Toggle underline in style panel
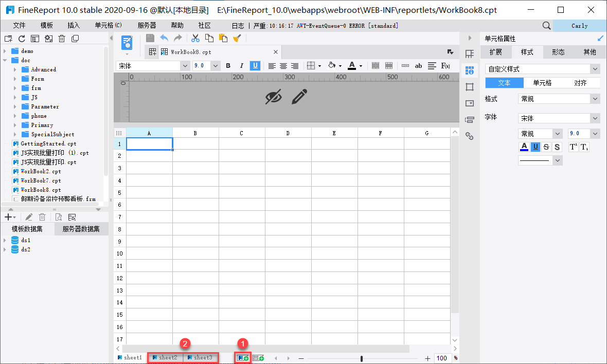Screen dimensions: 607x364 tap(535, 147)
